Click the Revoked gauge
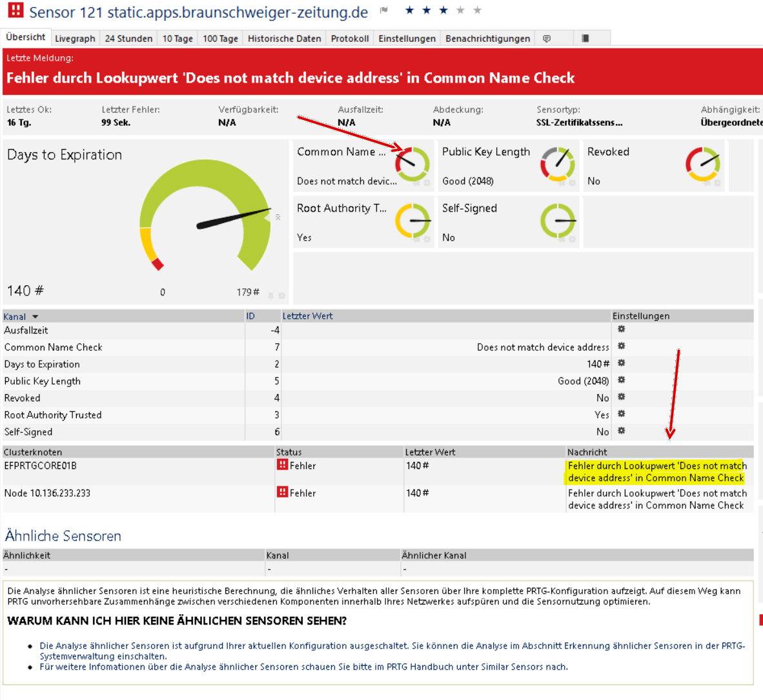This screenshot has height=700, width=763. click(x=703, y=164)
